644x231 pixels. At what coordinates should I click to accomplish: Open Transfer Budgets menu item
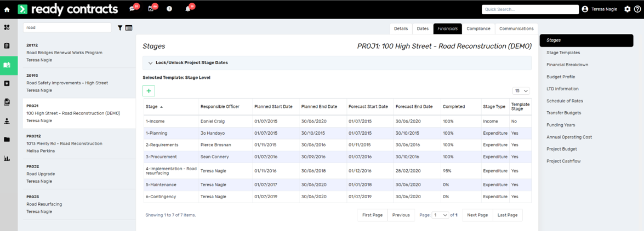tap(564, 113)
